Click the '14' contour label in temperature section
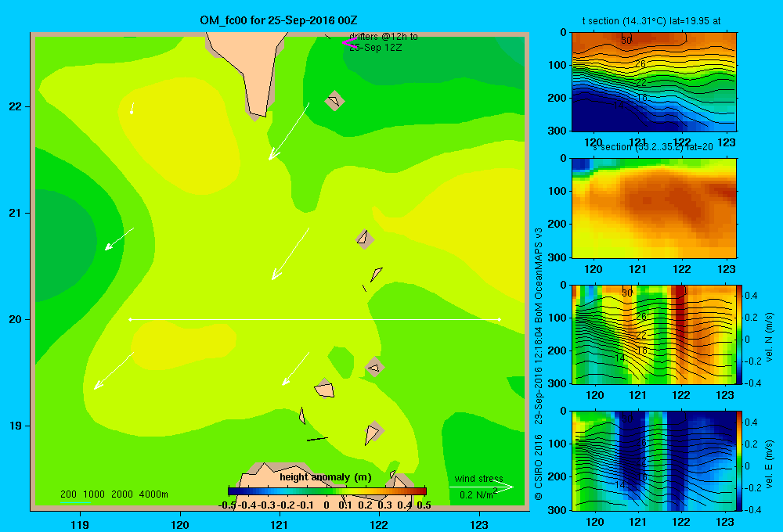783x532 pixels. pos(619,106)
